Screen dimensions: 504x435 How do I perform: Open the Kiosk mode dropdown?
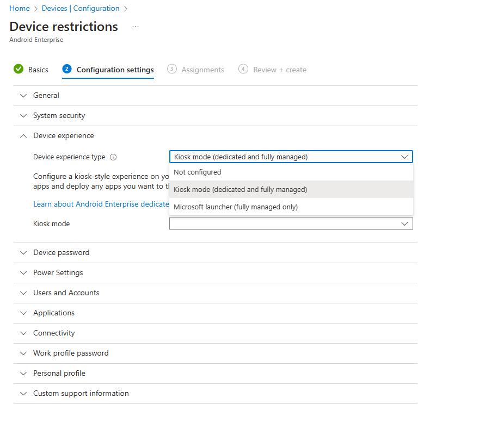(291, 223)
